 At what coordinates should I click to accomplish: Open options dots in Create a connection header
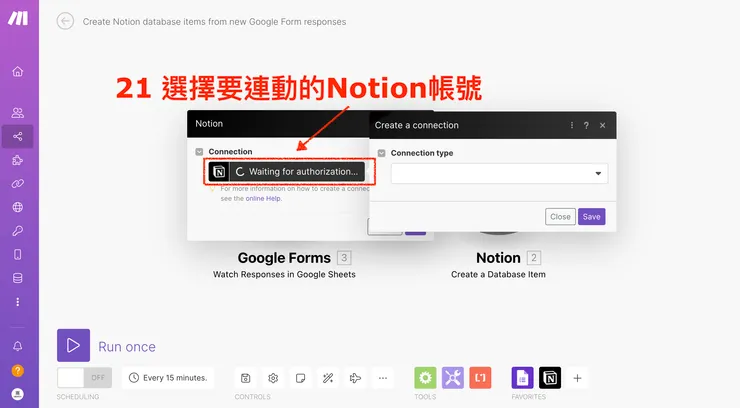pos(572,125)
